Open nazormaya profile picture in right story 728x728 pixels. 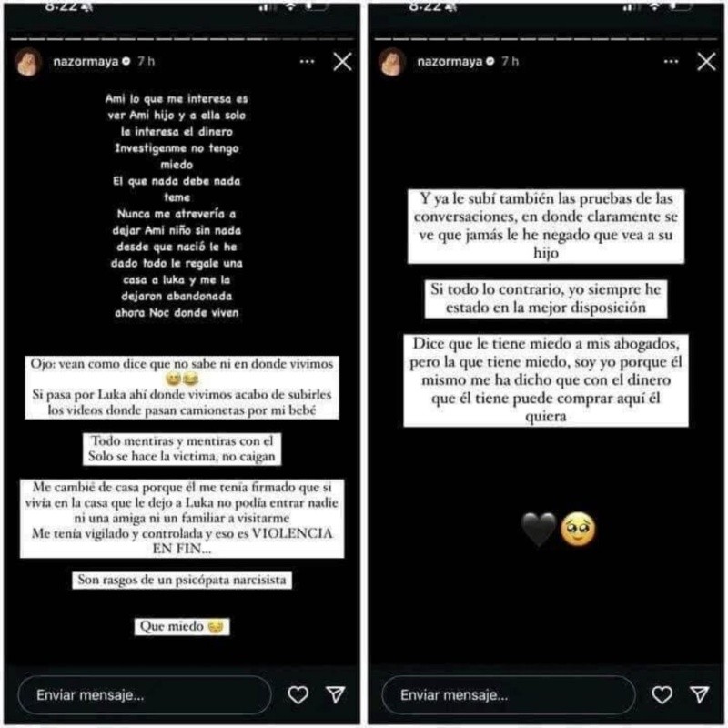392,62
